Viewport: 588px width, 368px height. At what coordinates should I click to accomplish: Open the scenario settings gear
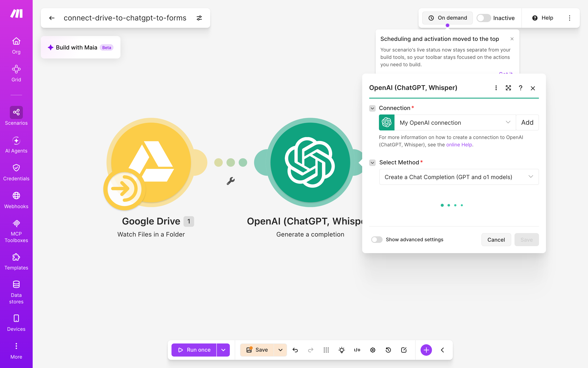pos(373,350)
